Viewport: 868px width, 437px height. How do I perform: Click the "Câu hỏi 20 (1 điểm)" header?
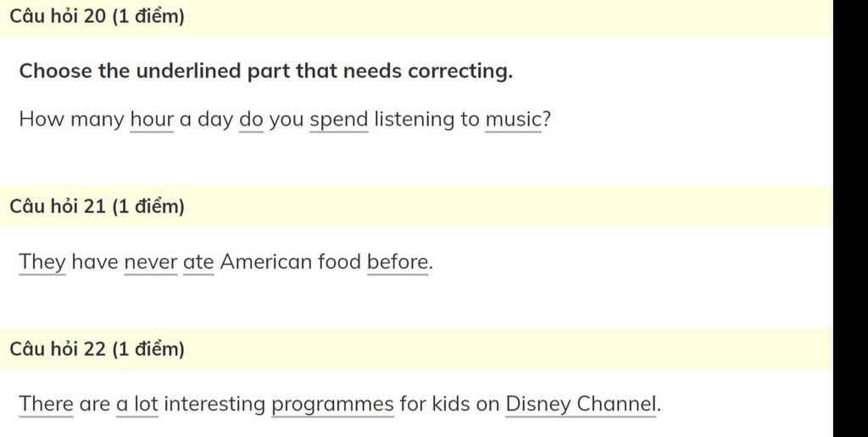[97, 17]
